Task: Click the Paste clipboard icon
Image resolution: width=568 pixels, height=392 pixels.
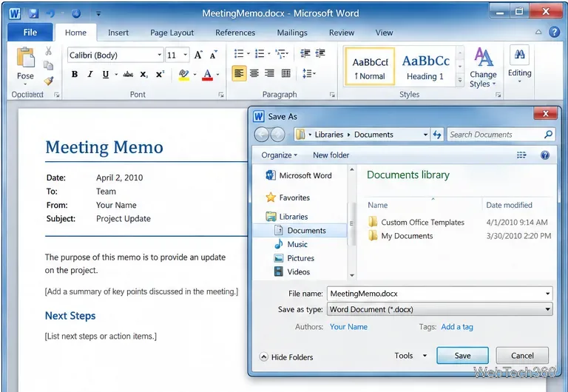Action: point(25,58)
